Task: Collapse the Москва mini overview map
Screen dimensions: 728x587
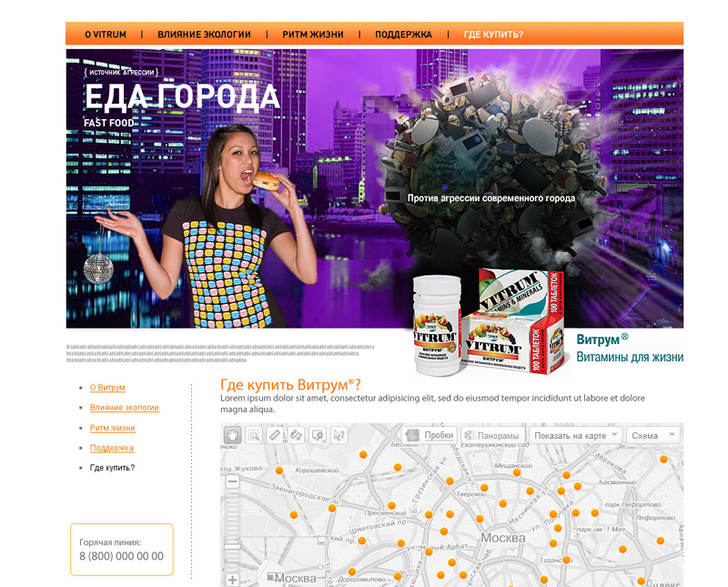Action: (321, 541)
